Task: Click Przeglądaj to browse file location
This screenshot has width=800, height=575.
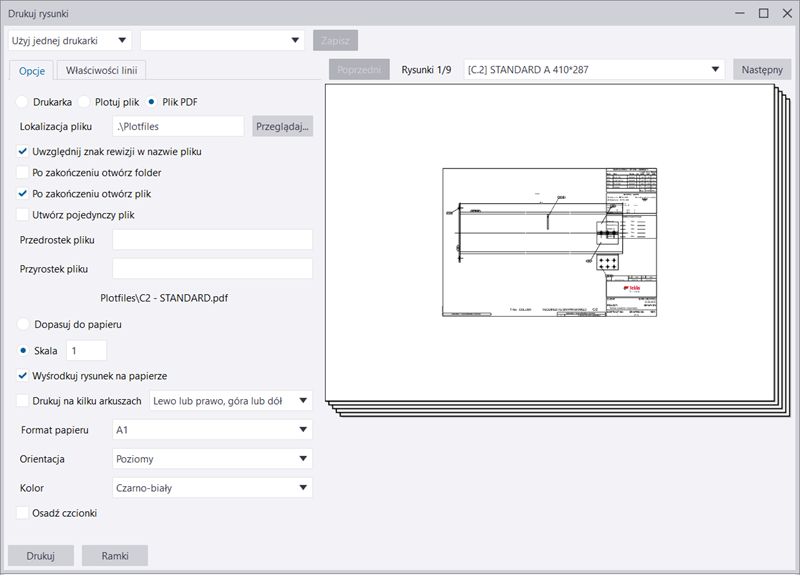Action: tap(283, 126)
